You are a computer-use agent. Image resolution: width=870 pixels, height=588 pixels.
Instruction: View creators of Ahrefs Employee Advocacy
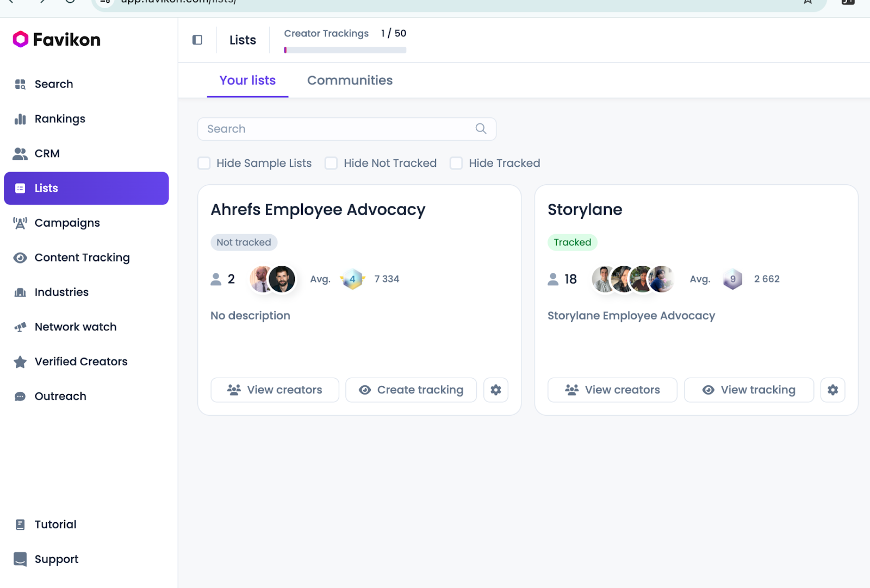point(275,390)
